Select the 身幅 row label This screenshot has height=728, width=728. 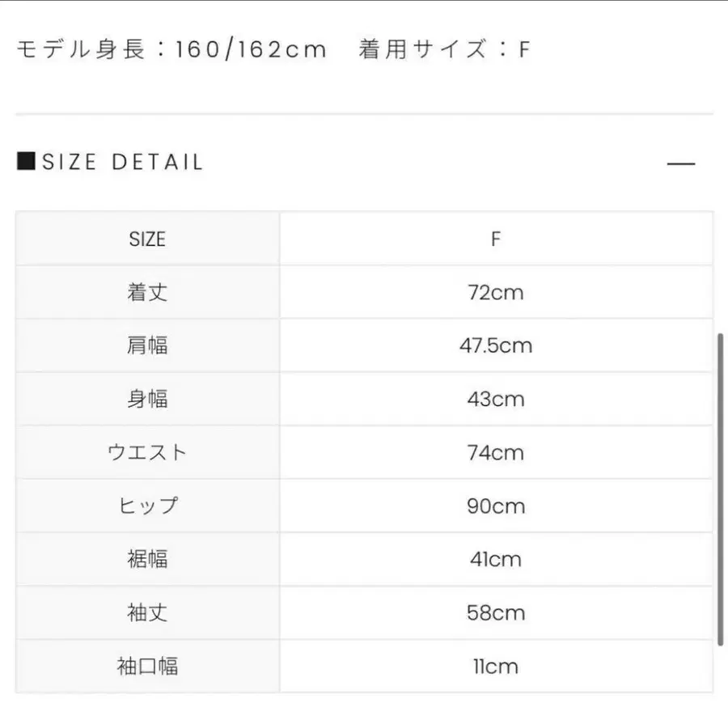147,400
